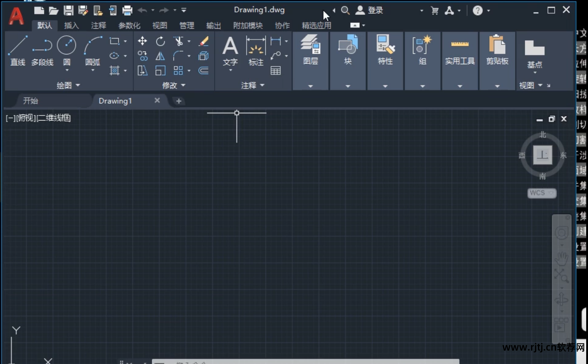Insert a table with the Table icon

tap(275, 70)
